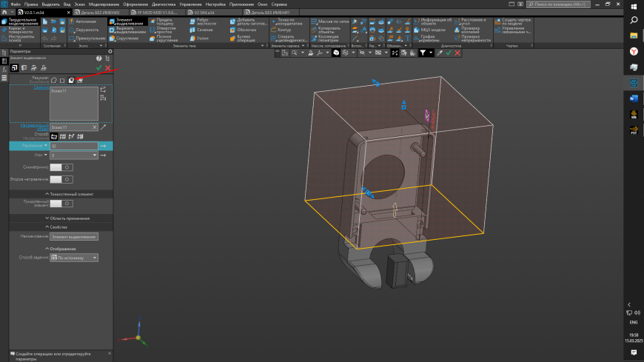The image size is (644, 362).
Task: Open Microsoft Word from the taskbar
Action: click(634, 98)
